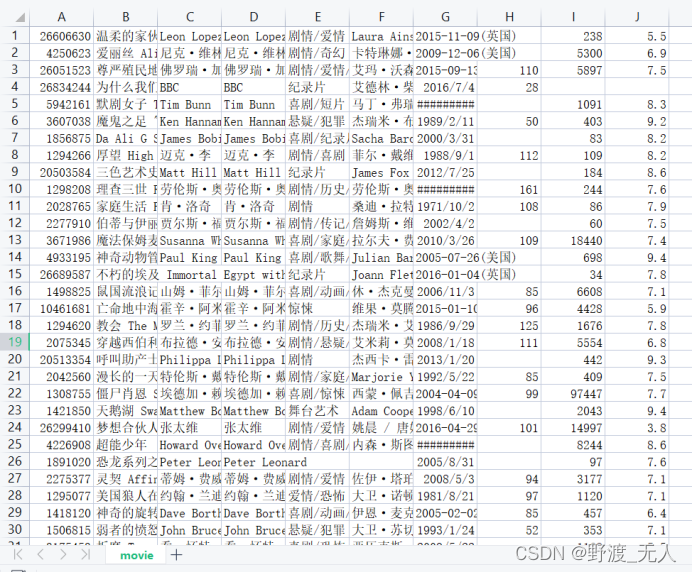Click cell value 161 in column H

tap(509, 190)
